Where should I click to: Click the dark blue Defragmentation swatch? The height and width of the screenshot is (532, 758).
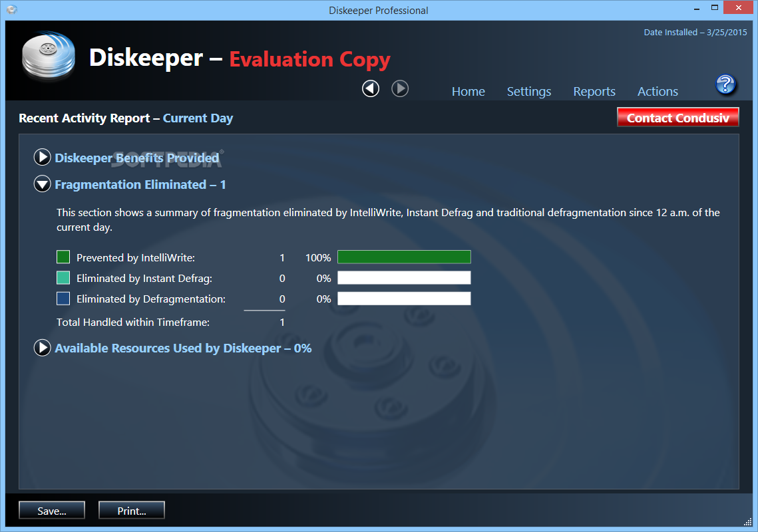63,298
